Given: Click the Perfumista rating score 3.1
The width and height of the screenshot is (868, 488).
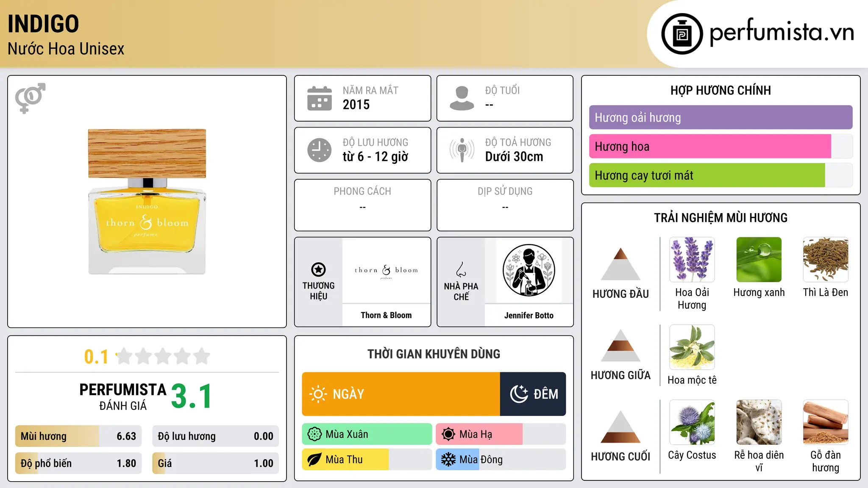Looking at the screenshot, I should tap(192, 396).
